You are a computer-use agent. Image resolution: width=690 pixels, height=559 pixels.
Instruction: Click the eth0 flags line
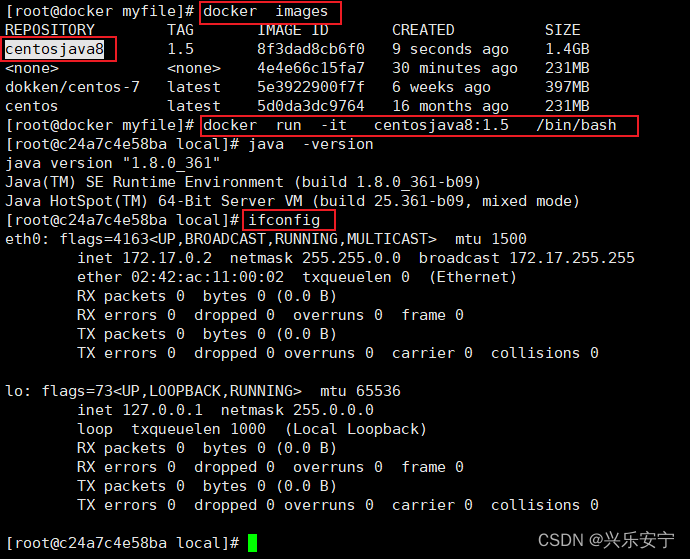(265, 239)
